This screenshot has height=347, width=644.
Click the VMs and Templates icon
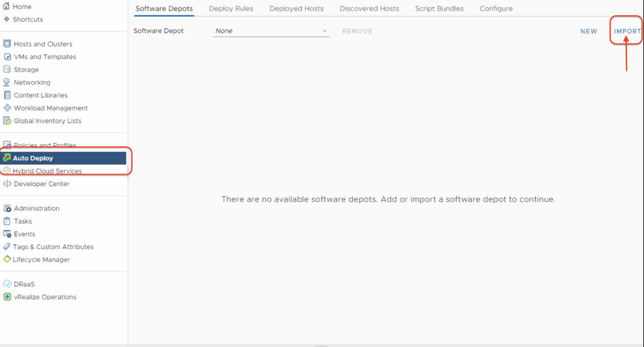click(7, 57)
